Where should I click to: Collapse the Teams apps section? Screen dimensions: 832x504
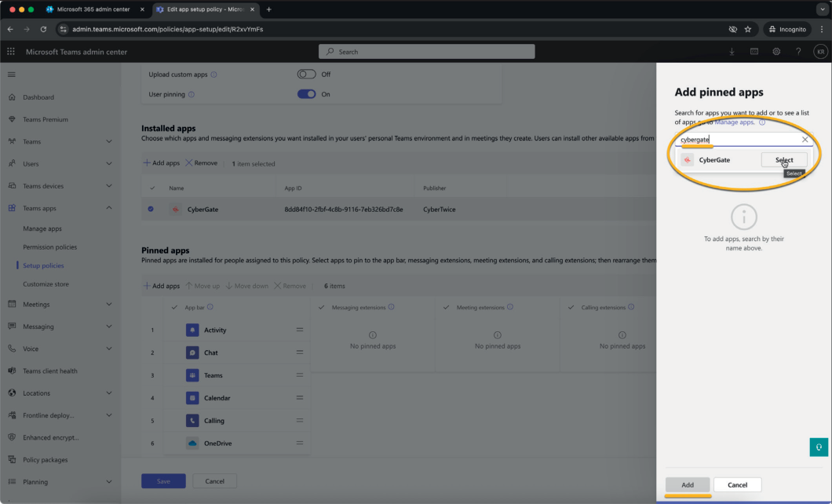coord(109,208)
